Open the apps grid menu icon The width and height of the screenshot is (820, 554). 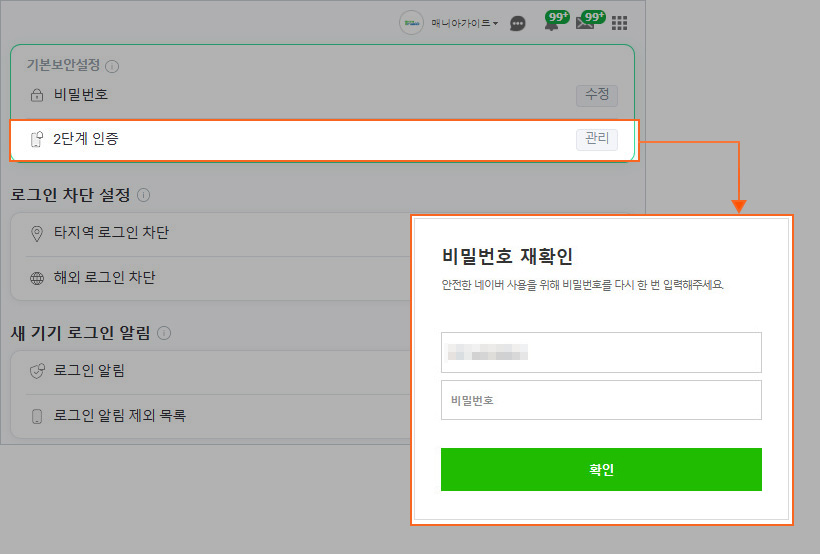[620, 23]
